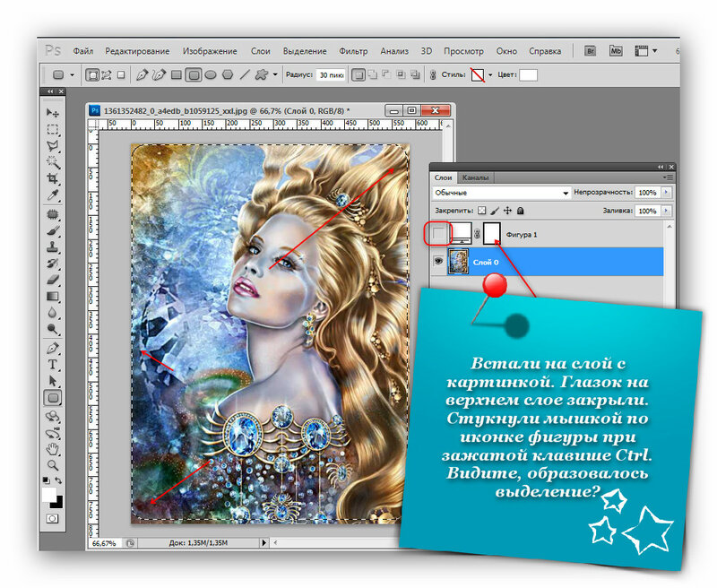The width and height of the screenshot is (717, 588).
Task: Toggle transparent pixels lock in Layers panel
Action: pyautogui.click(x=481, y=211)
